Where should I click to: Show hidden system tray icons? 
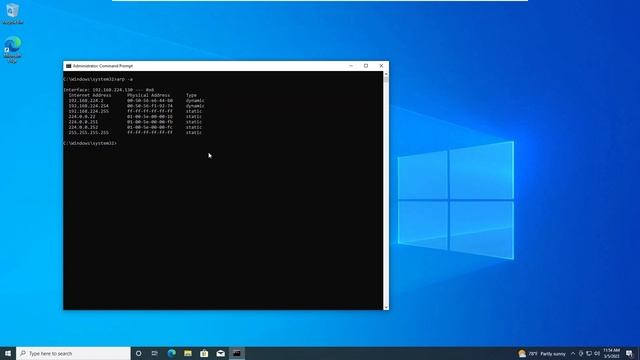(x=573, y=353)
